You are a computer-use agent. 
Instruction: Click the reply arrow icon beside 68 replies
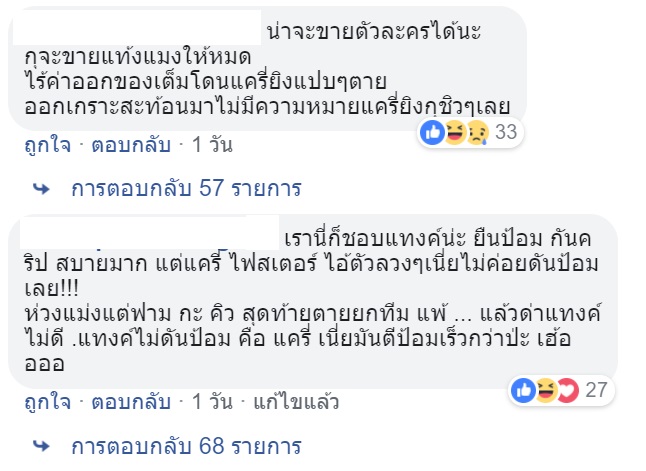pos(41,445)
